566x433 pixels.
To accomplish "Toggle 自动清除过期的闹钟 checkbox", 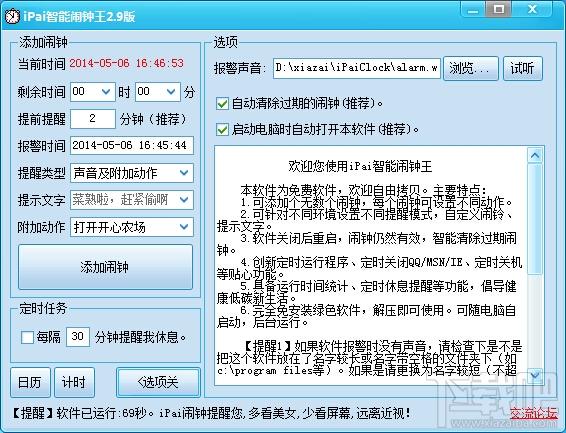I will 222,104.
